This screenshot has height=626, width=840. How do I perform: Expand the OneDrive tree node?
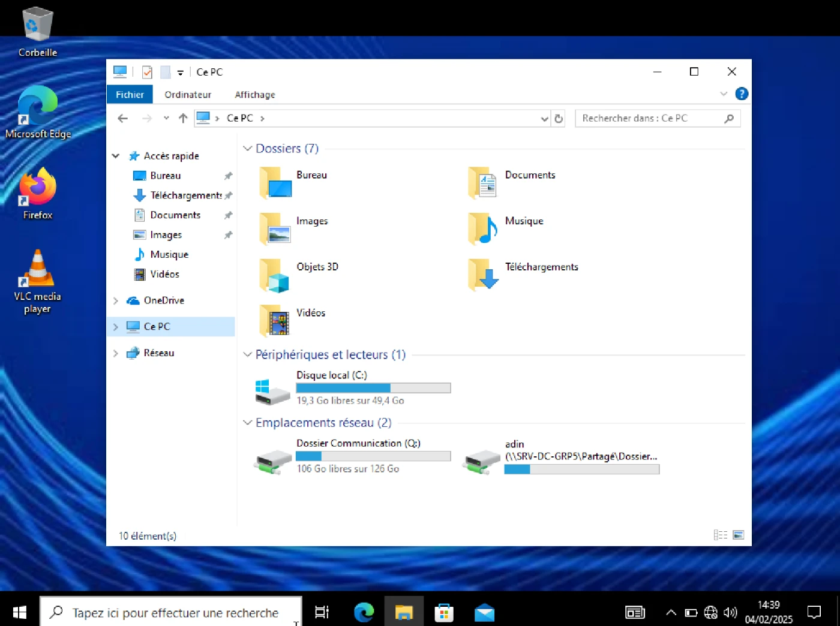click(116, 300)
